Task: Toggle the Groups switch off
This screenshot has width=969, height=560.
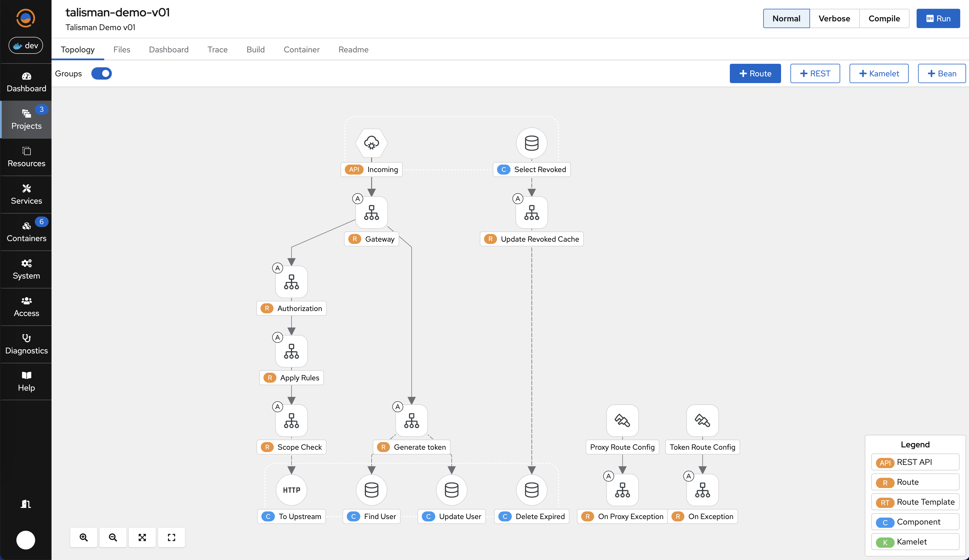Action: point(102,73)
